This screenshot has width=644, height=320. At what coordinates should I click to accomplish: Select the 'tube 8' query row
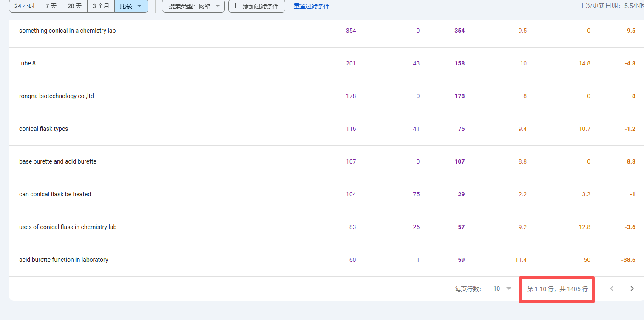pos(27,63)
